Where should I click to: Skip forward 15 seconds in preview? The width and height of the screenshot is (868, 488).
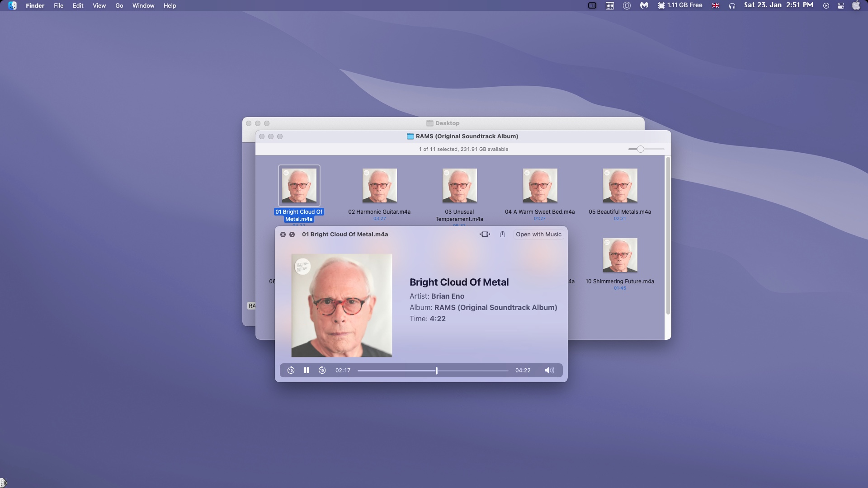click(x=322, y=370)
